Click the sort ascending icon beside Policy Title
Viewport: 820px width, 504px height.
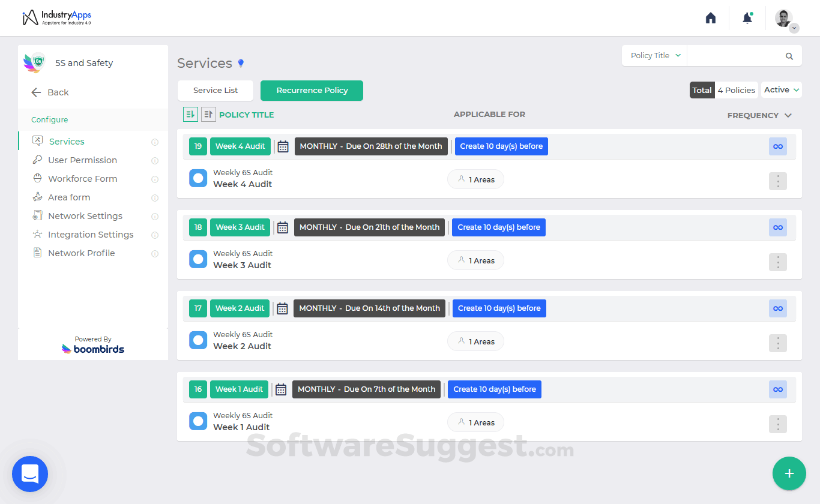point(190,114)
